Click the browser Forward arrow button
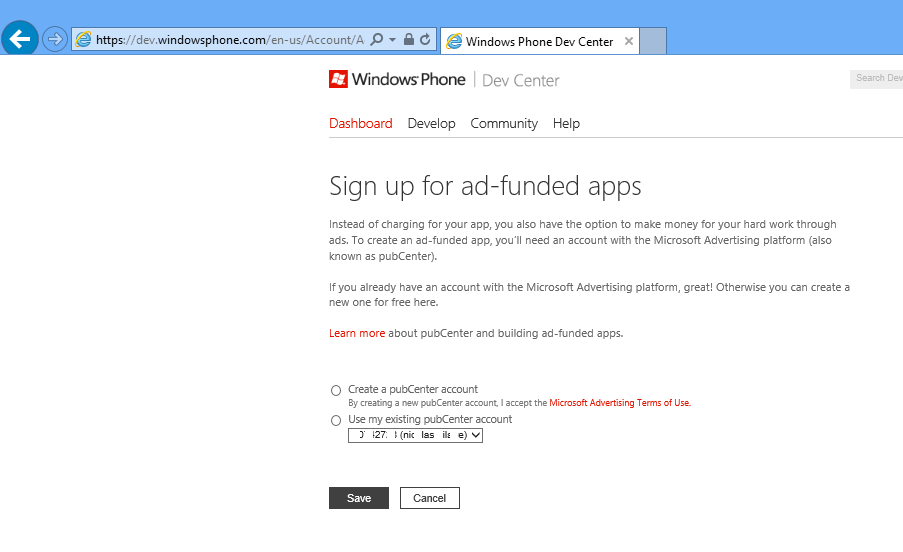Screen dimensions: 903x552 (54, 40)
